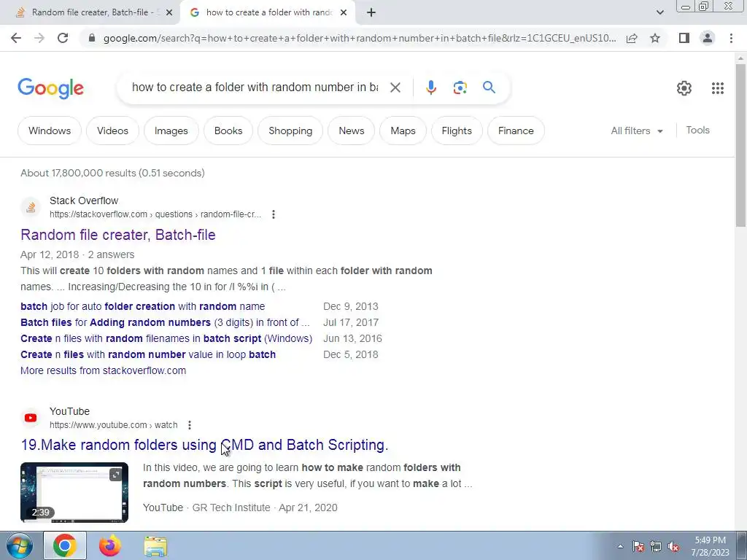Click the youtube.com watch breadcrumb URL
747x560 pixels.
point(113,425)
